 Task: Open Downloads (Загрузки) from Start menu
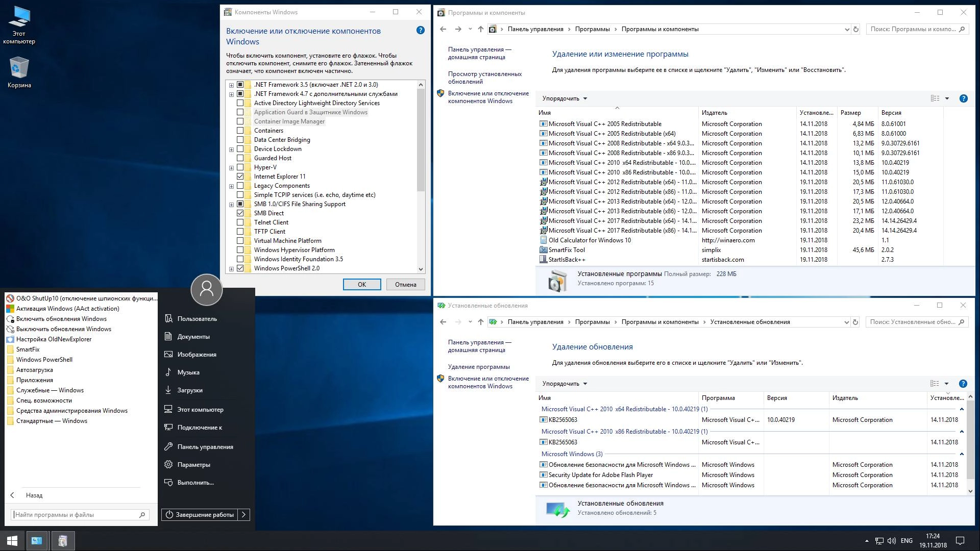[190, 390]
